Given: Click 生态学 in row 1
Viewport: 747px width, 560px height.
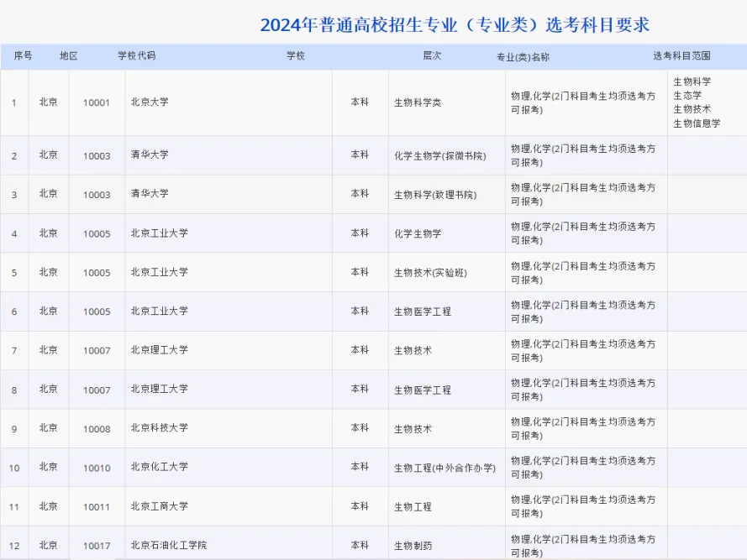Looking at the screenshot, I should point(687,95).
